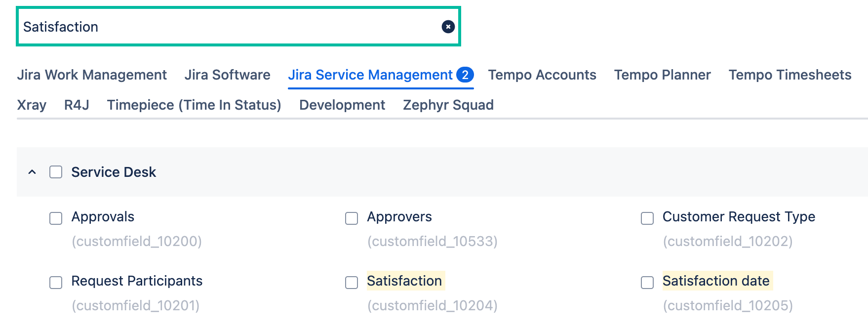This screenshot has width=868, height=332.
Task: Check the Service Desk group checkbox
Action: coord(56,172)
